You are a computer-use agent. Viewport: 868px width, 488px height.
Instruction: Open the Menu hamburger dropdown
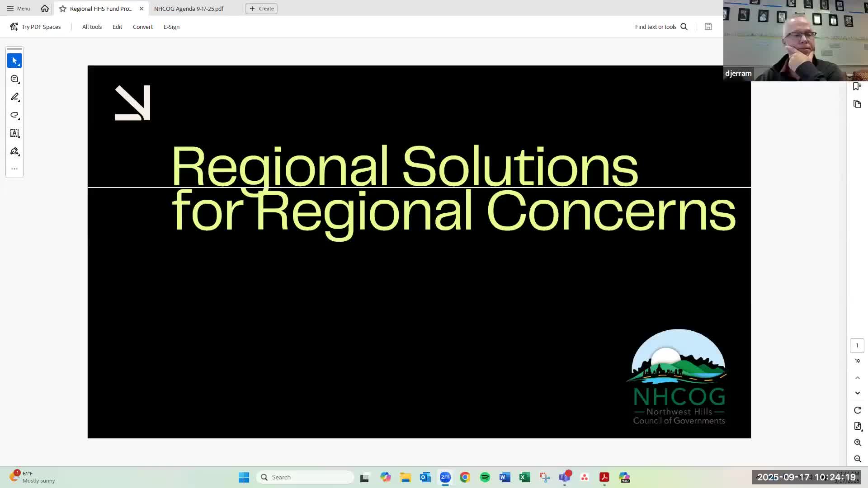click(x=19, y=9)
